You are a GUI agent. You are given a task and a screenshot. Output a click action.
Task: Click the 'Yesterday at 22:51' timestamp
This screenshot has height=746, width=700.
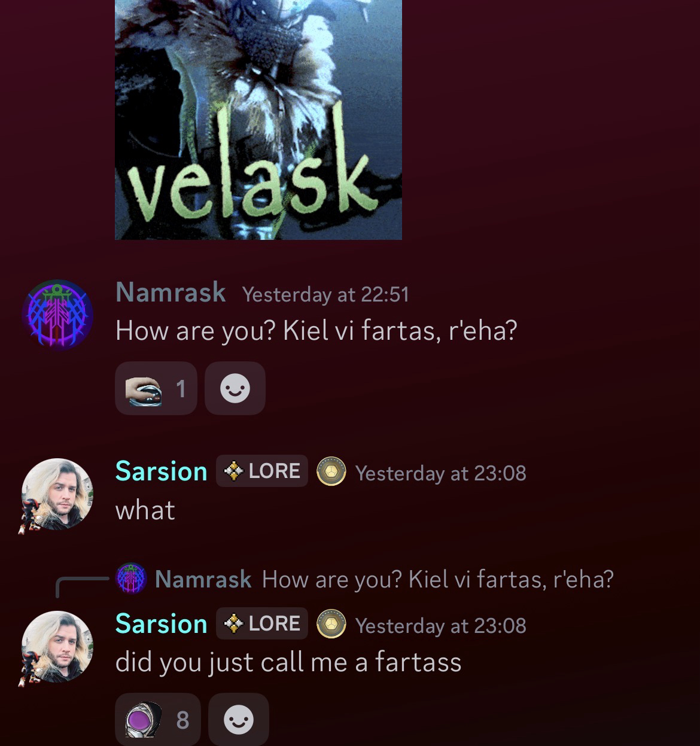click(x=325, y=294)
